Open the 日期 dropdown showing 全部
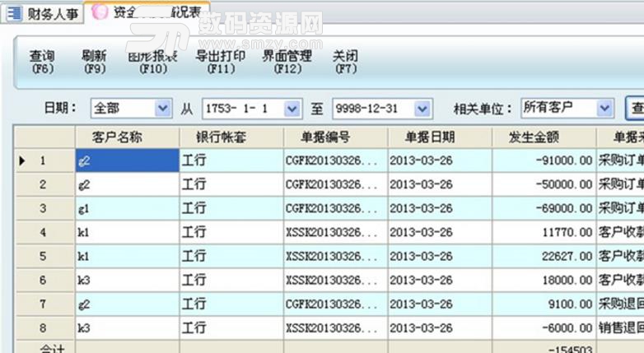This screenshot has height=353, width=644. click(162, 109)
